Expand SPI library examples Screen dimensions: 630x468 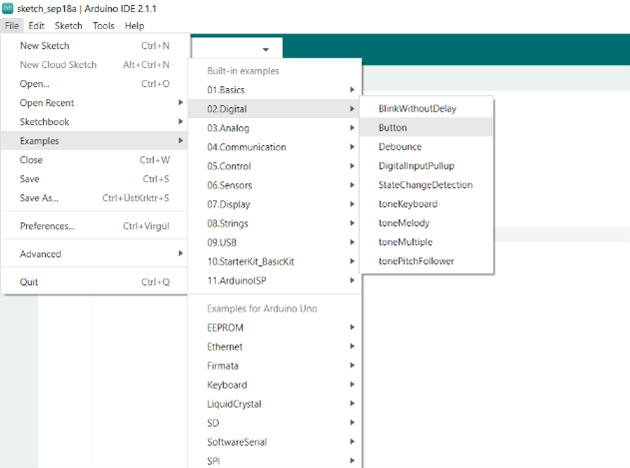pyautogui.click(x=275, y=460)
